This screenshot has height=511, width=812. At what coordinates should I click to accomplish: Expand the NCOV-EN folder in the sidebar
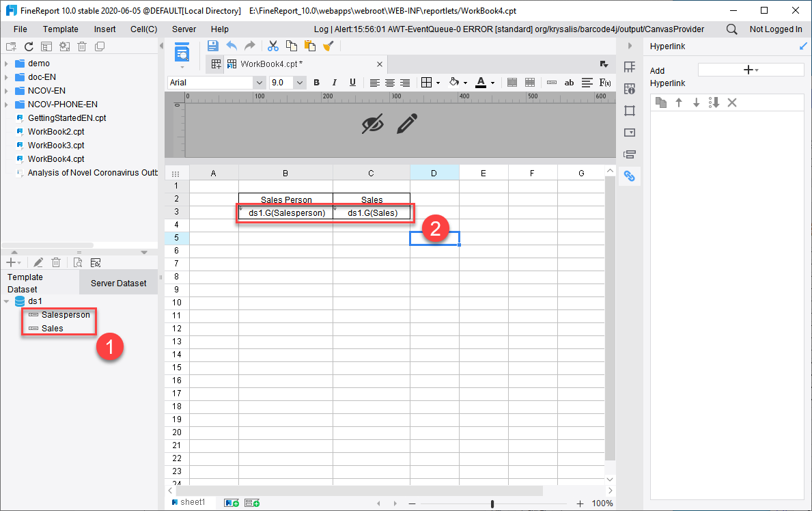[x=7, y=90]
